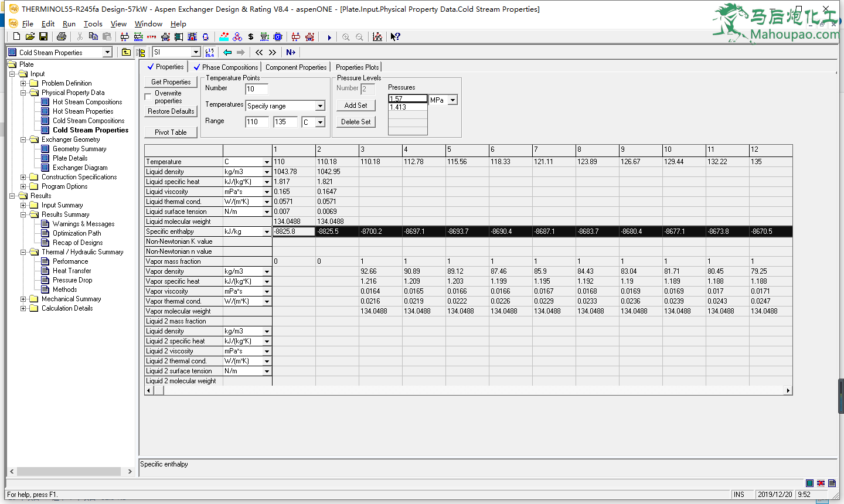This screenshot has height=504, width=844.
Task: Select the 1.413 pressure entry
Action: click(x=408, y=107)
